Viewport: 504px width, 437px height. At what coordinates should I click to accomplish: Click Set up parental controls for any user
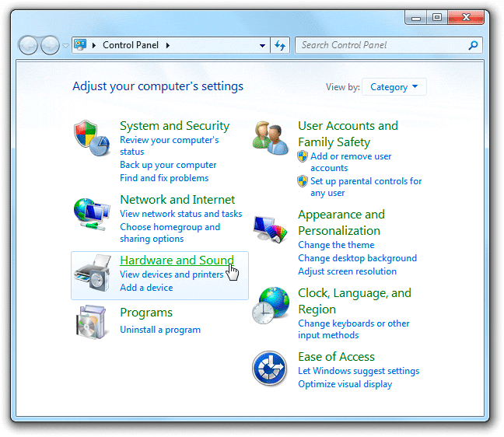366,187
